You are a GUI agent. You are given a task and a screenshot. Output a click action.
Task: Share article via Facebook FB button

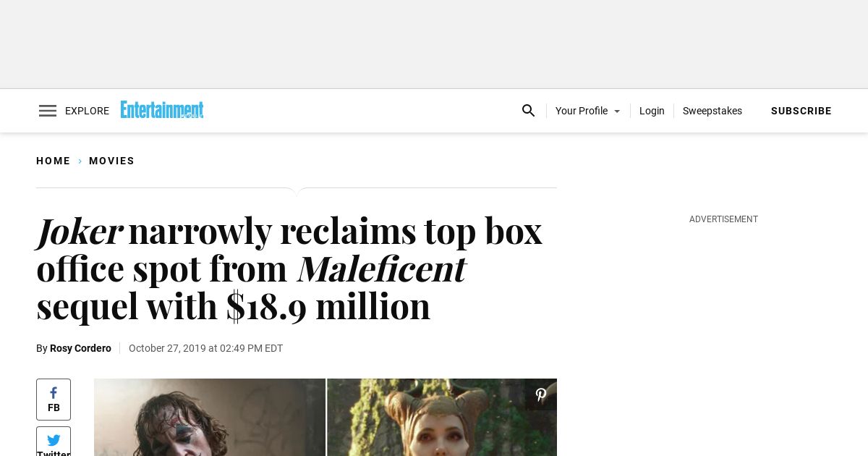tap(54, 400)
